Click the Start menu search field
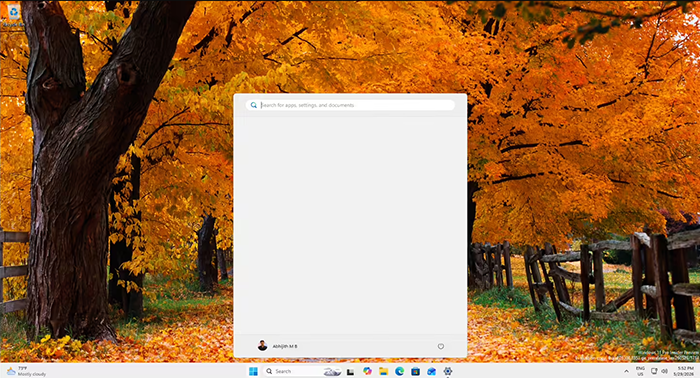 click(350, 105)
